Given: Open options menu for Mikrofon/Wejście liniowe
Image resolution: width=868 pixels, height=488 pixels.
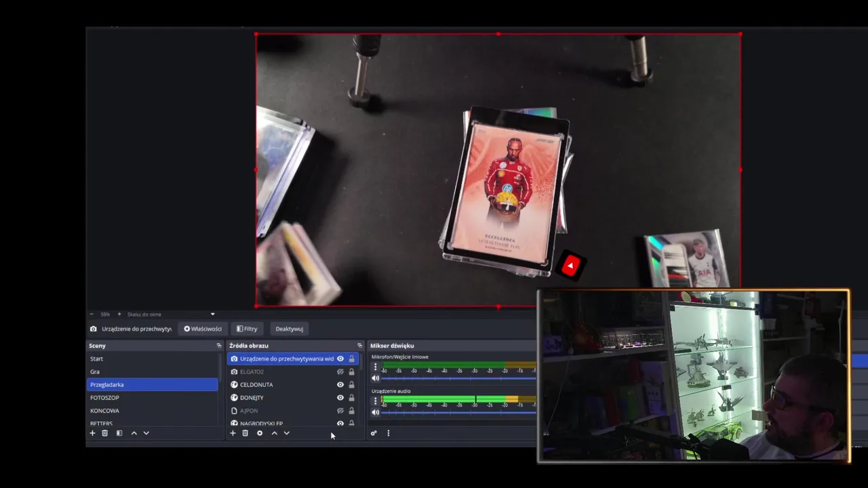Looking at the screenshot, I should [x=375, y=367].
